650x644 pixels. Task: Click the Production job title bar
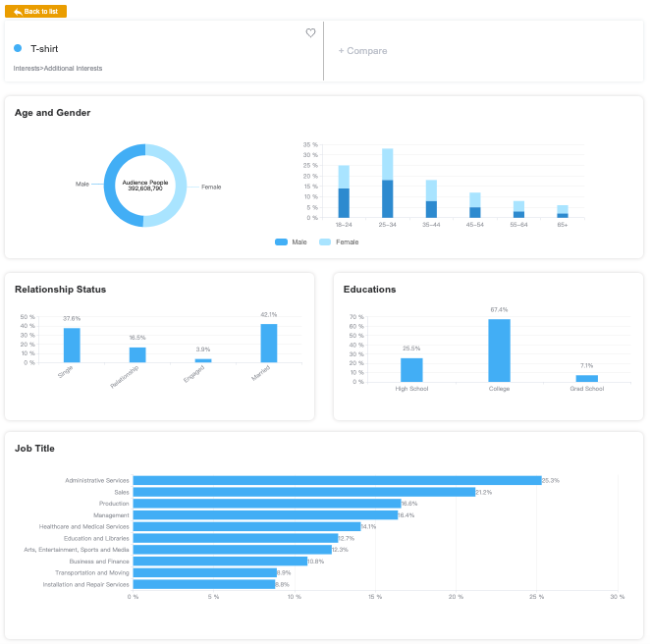[x=267, y=503]
